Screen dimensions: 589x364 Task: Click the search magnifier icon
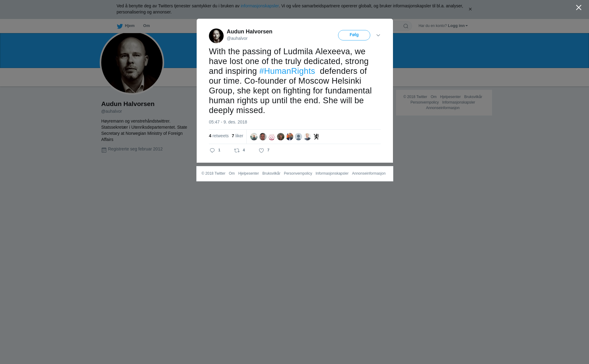[406, 26]
